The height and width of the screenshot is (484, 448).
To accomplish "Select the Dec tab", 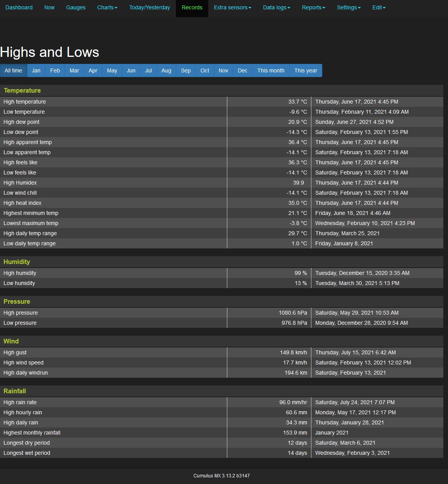I will pos(242,70).
